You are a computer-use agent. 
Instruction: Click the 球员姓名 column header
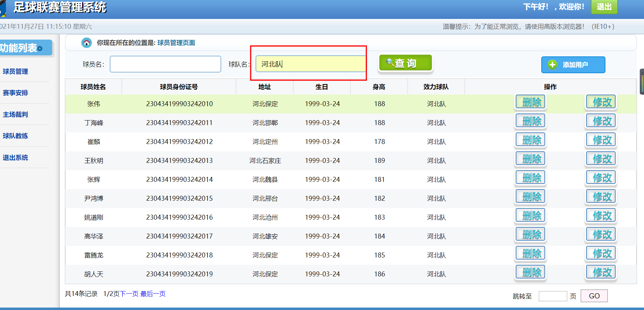pos(93,87)
